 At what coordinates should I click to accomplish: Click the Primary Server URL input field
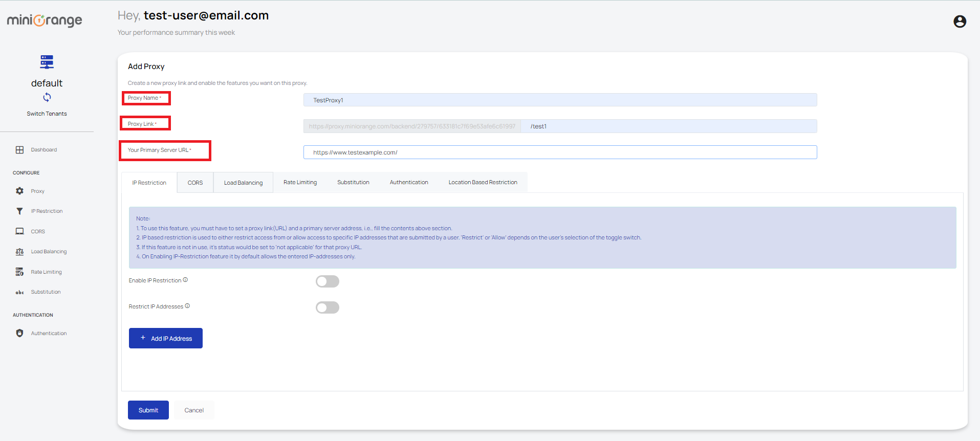click(560, 152)
